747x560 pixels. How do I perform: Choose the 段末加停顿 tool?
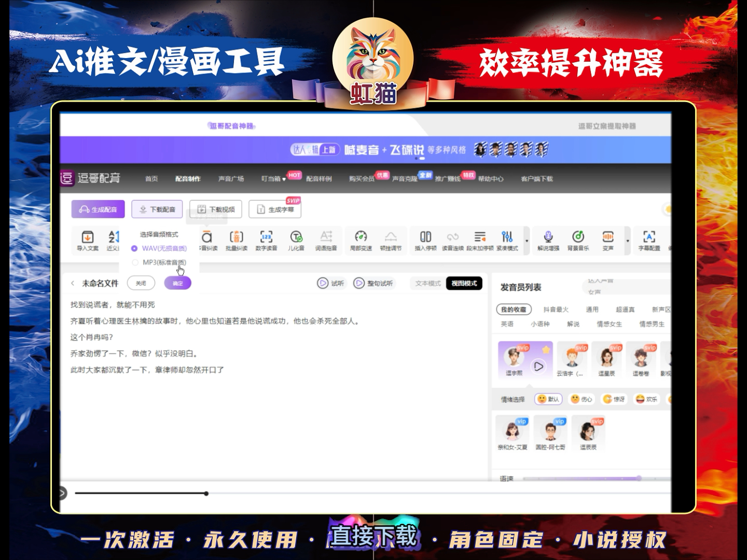(480, 241)
